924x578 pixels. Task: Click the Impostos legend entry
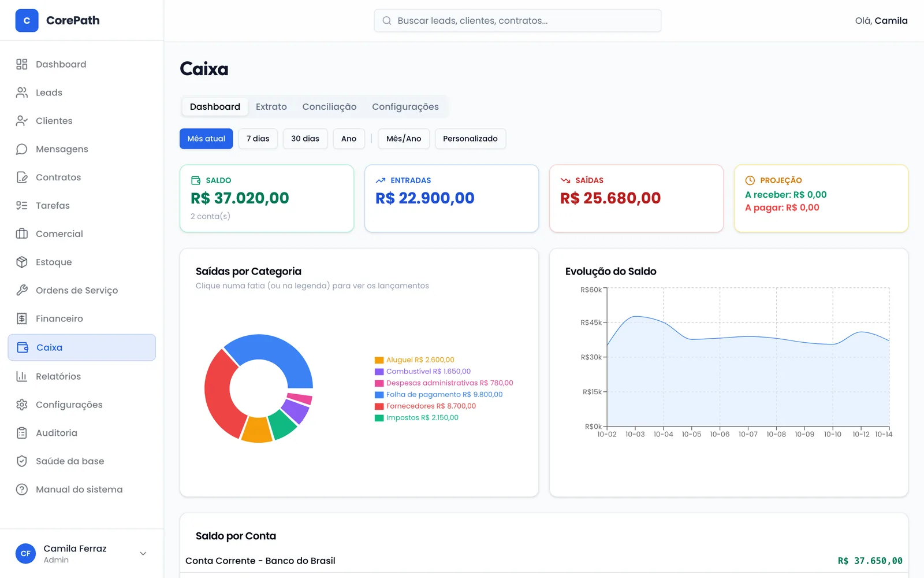[x=416, y=418]
